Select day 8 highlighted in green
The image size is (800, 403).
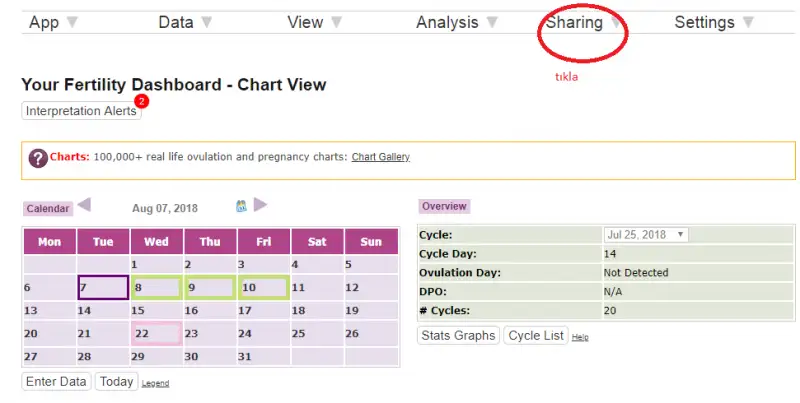156,288
